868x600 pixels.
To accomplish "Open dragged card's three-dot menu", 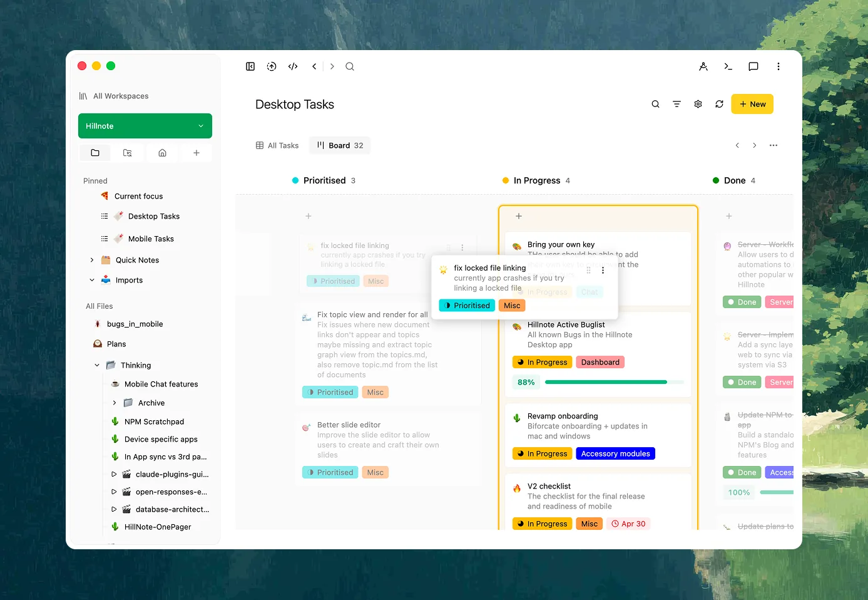I will [603, 271].
